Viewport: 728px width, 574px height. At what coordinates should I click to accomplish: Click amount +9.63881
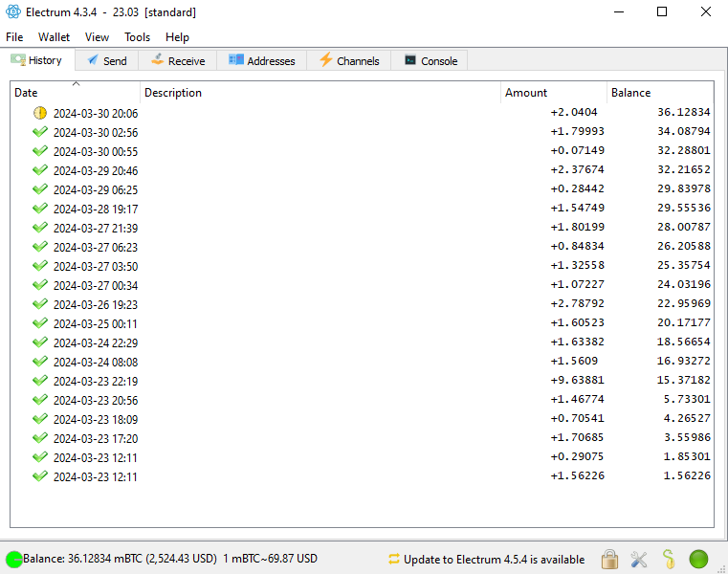click(x=577, y=380)
